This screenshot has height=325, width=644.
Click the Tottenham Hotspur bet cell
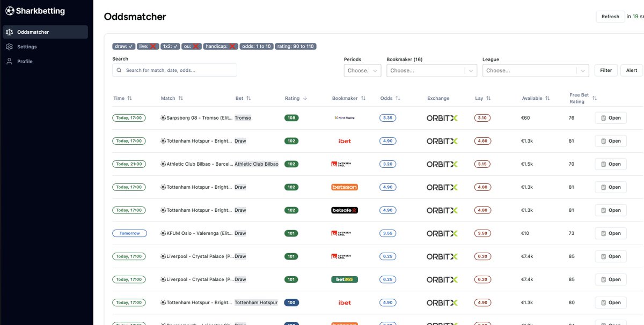tap(256, 302)
